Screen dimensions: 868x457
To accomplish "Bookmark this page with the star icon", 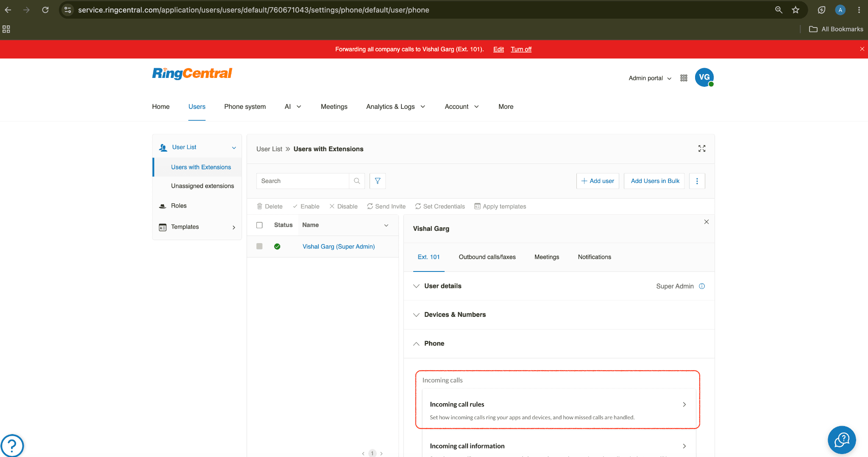I will 796,10.
